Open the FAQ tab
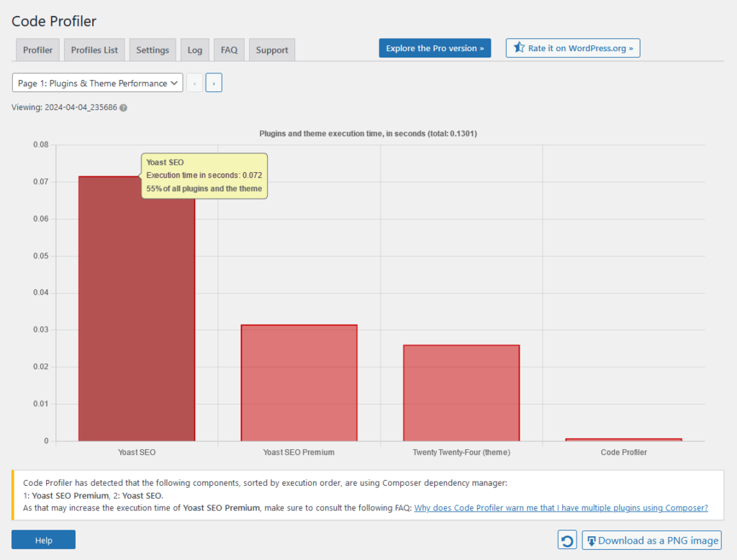Viewport: 737px width, 560px height. [229, 50]
